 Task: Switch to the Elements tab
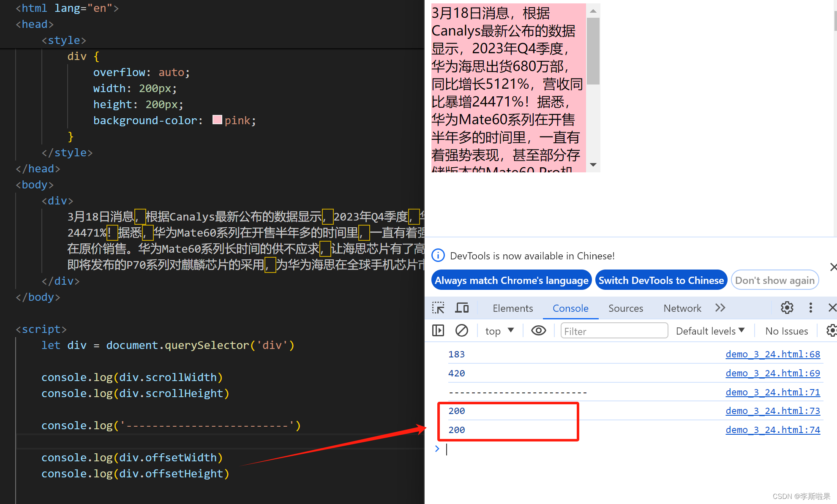[x=513, y=308]
